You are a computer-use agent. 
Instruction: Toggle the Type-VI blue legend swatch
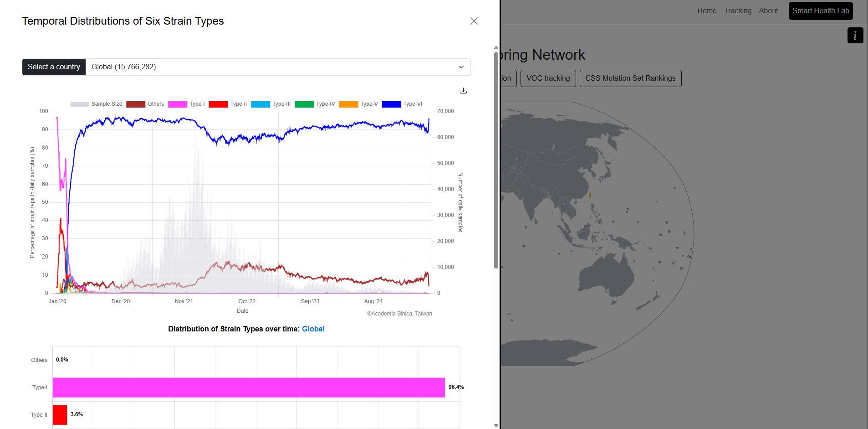(391, 104)
